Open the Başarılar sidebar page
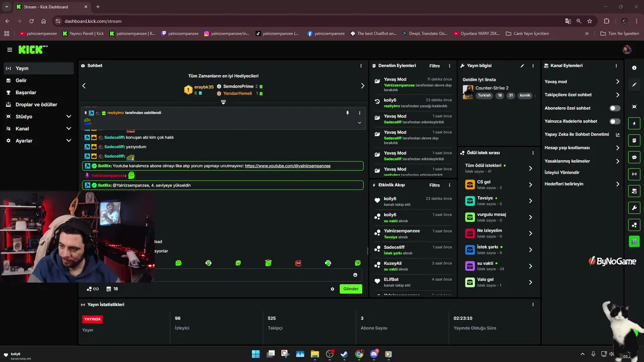This screenshot has height=362, width=644. pos(39,93)
